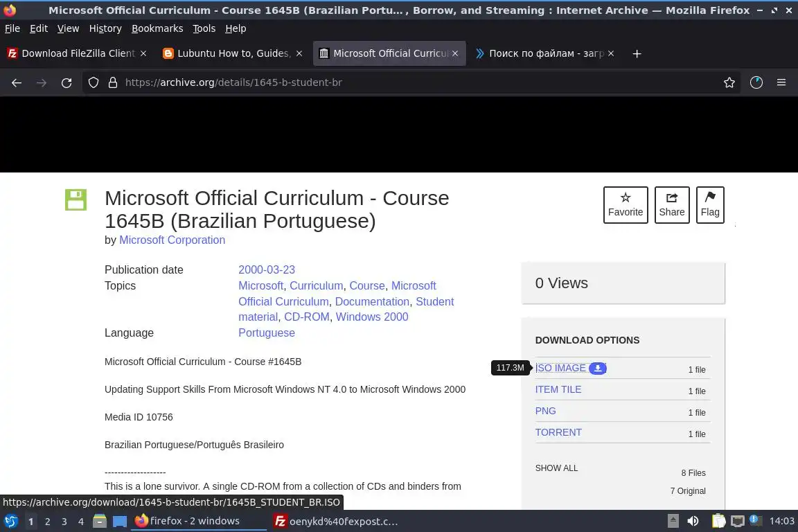Download the ISO IMAGE file
The height and width of the screenshot is (532, 798).
click(560, 368)
